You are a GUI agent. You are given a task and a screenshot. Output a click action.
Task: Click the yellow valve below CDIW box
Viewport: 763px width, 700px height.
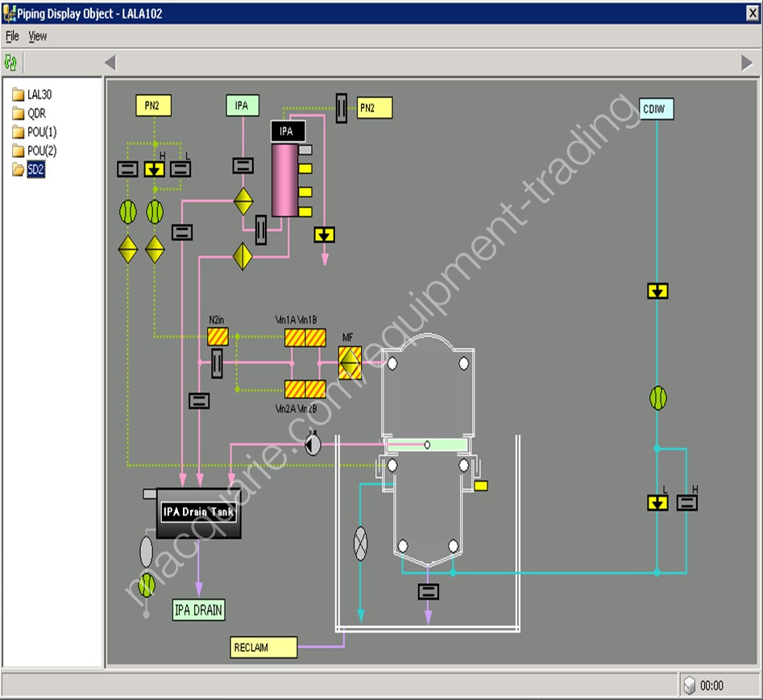(x=657, y=292)
